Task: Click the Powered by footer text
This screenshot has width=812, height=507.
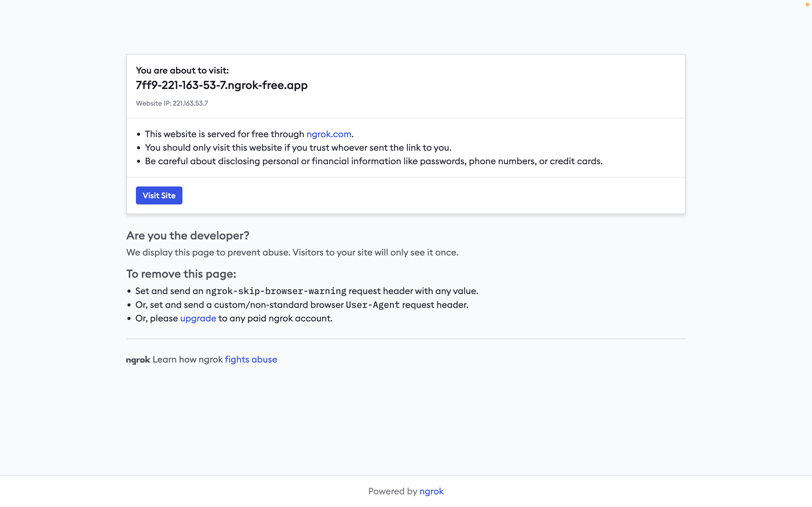Action: pos(392,491)
